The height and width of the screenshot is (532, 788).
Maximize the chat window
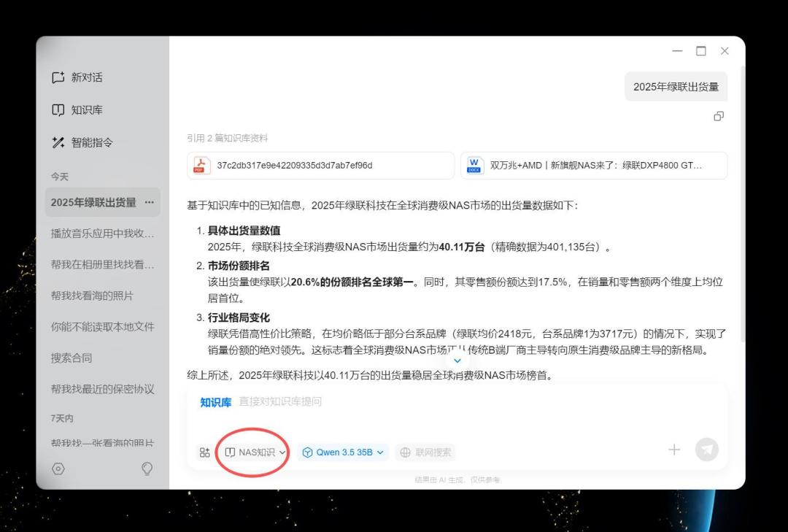[x=701, y=51]
